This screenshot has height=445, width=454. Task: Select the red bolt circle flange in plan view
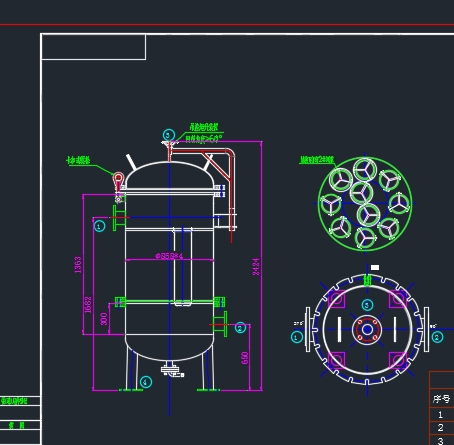(x=367, y=330)
